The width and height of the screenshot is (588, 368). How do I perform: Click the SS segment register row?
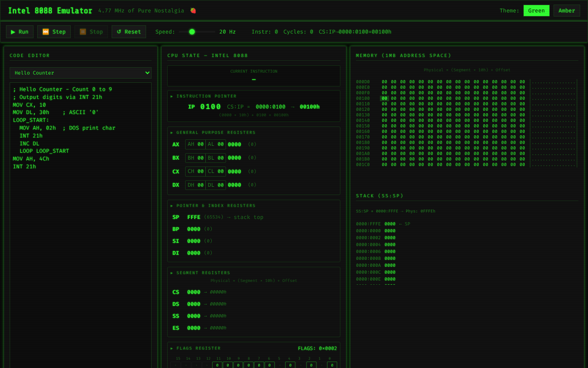click(254, 316)
